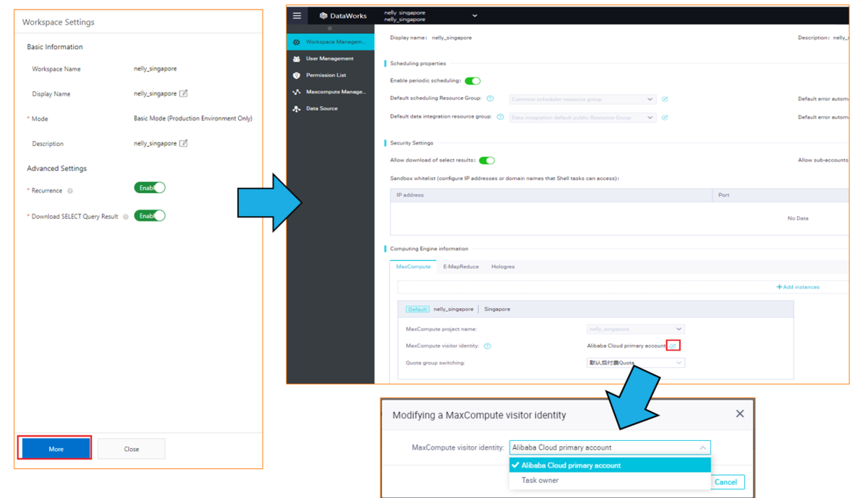This screenshot has height=498, width=868.
Task: Click the IP address column header
Action: pyautogui.click(x=552, y=195)
